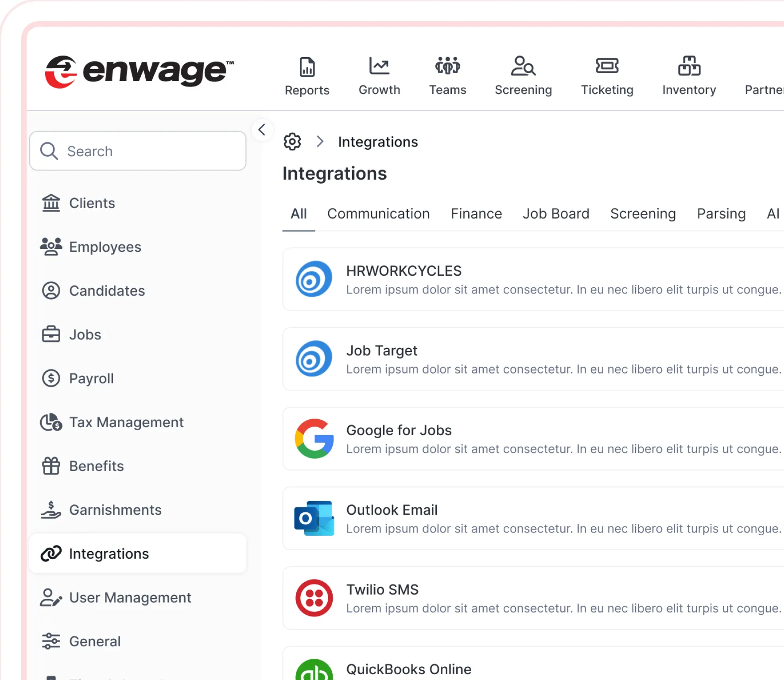Screen dimensions: 784x680
Task: Switch to the Parsing tab
Action: (x=721, y=214)
